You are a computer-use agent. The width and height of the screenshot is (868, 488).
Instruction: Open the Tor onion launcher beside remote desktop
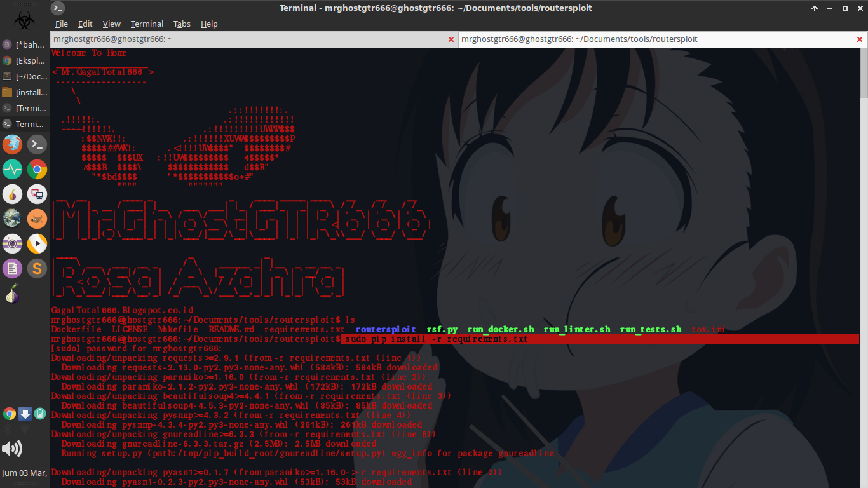tap(12, 194)
